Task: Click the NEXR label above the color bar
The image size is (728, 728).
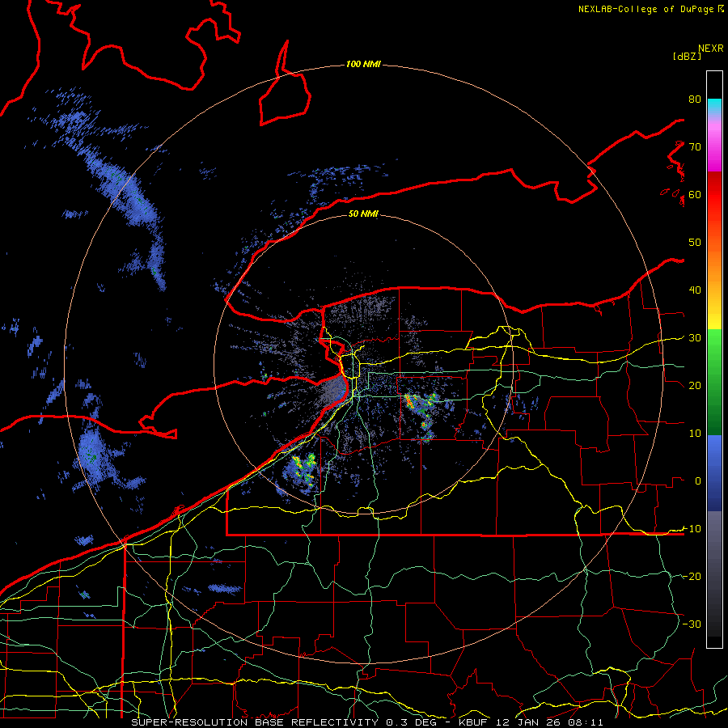Action: (711, 49)
